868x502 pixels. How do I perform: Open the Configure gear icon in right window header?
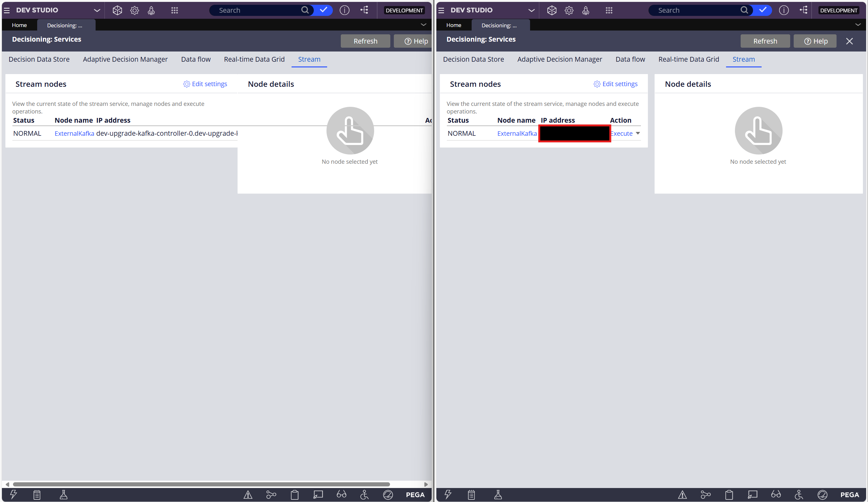(569, 10)
